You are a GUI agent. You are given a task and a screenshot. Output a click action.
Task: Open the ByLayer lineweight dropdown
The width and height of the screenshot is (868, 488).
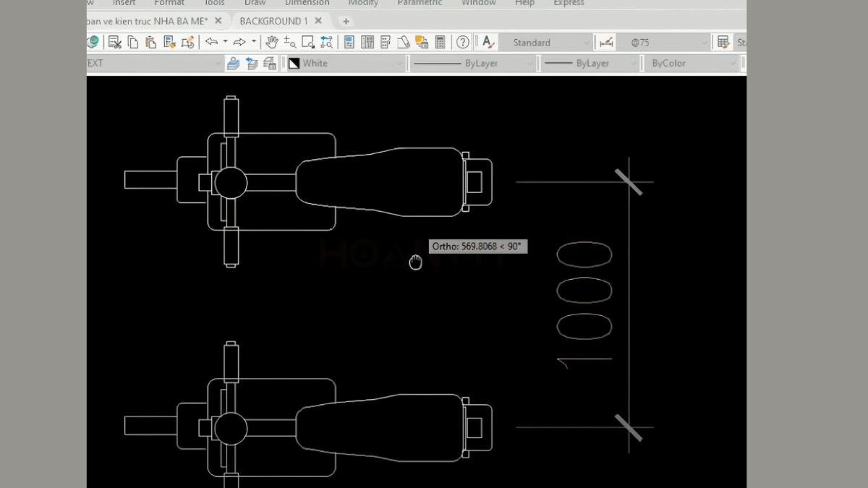pos(591,63)
